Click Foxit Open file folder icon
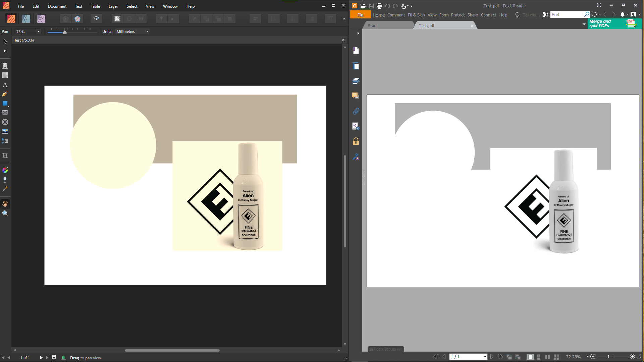644x362 pixels. (x=363, y=6)
